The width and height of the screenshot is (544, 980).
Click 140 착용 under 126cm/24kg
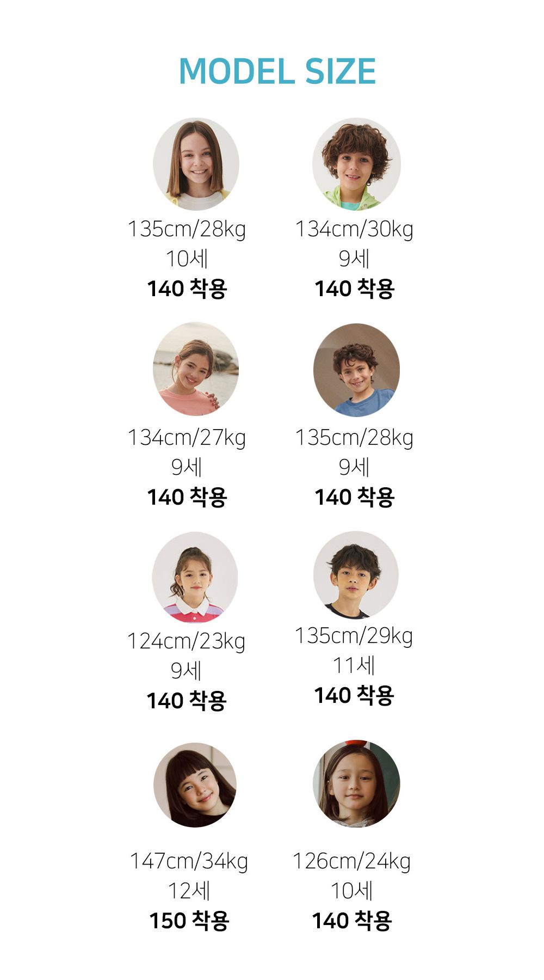tap(352, 921)
